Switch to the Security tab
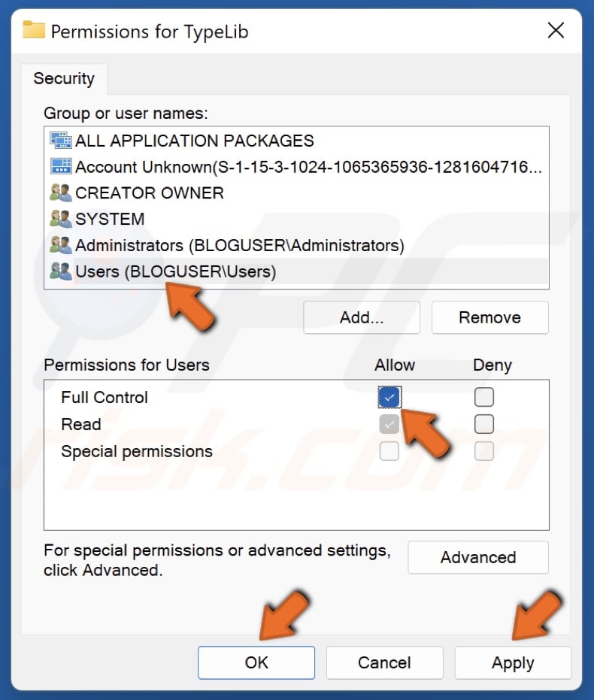594x700 pixels. click(64, 78)
